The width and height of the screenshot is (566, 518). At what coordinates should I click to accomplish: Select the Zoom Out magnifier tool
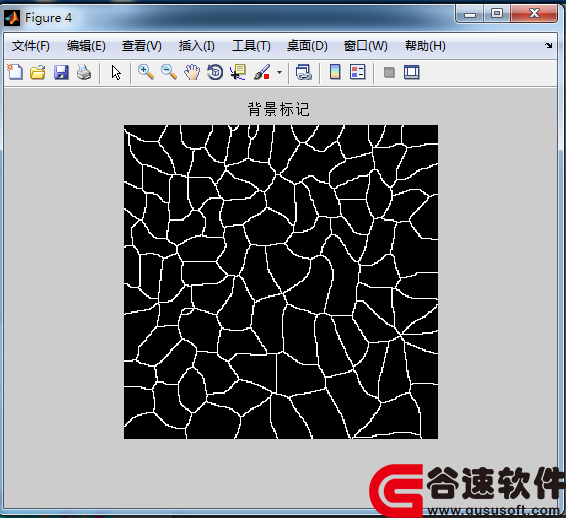tap(169, 73)
